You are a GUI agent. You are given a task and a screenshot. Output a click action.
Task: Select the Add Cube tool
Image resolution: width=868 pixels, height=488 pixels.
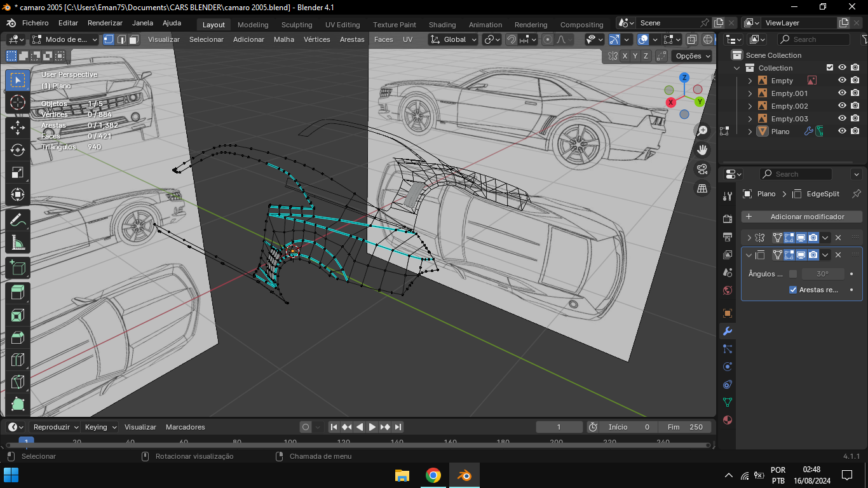coord(18,268)
